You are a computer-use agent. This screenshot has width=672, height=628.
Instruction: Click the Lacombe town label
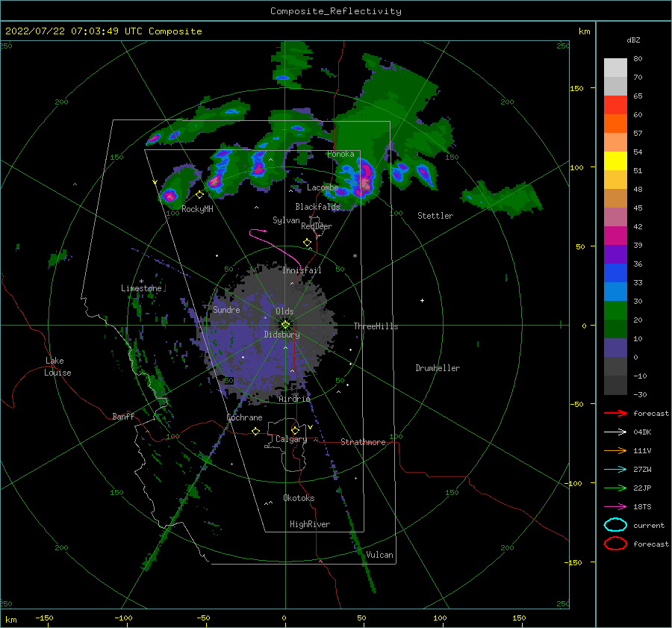point(323,187)
